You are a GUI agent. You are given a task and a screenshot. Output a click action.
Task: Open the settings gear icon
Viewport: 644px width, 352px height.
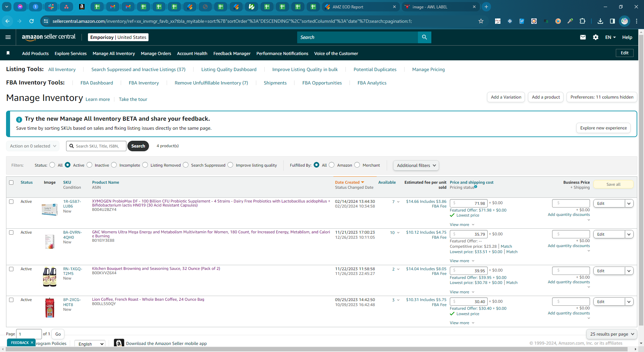(596, 37)
